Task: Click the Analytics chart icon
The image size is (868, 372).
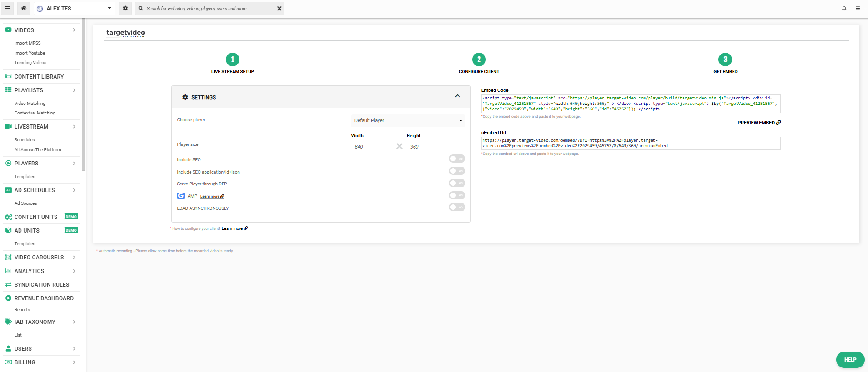Action: (8, 271)
